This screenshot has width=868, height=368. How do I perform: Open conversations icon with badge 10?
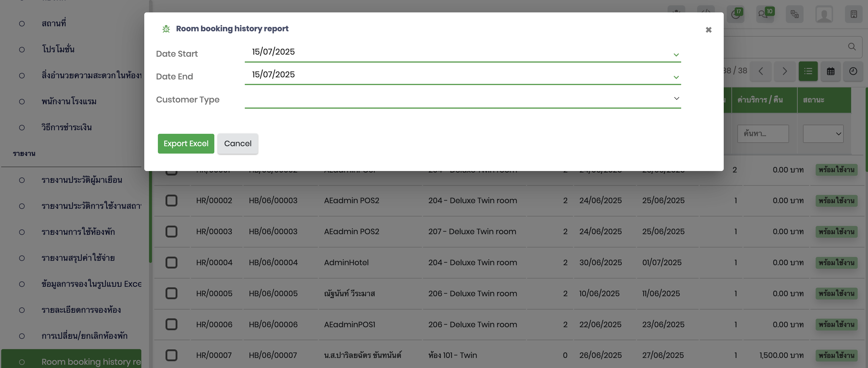click(x=765, y=14)
